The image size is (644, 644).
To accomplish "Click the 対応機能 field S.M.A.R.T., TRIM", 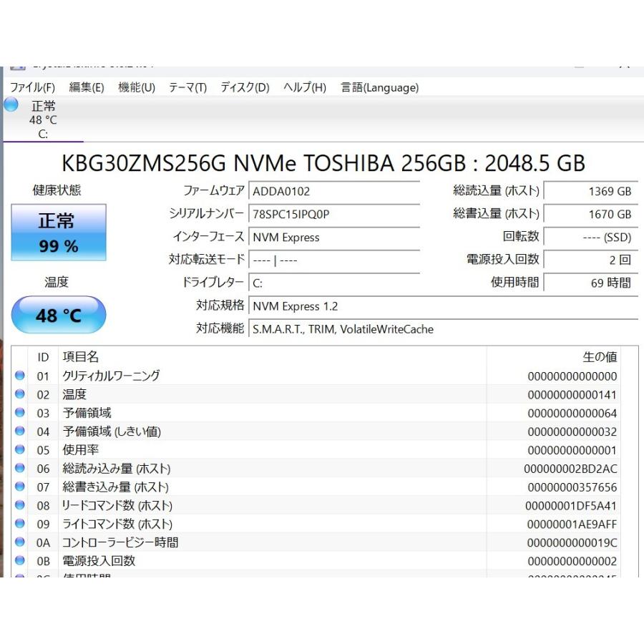I will [443, 329].
